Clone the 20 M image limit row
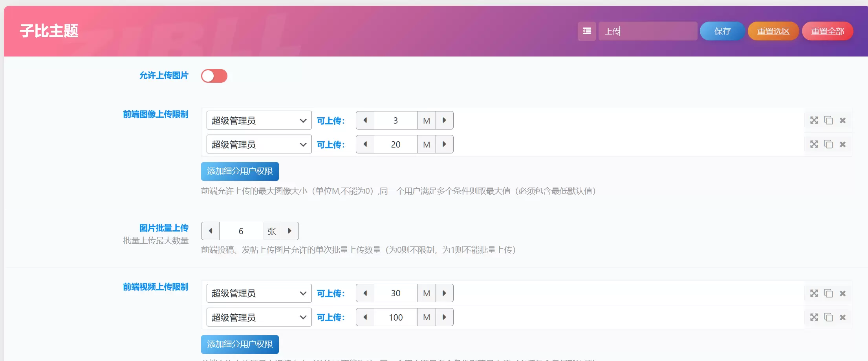This screenshot has height=361, width=868. click(x=828, y=144)
